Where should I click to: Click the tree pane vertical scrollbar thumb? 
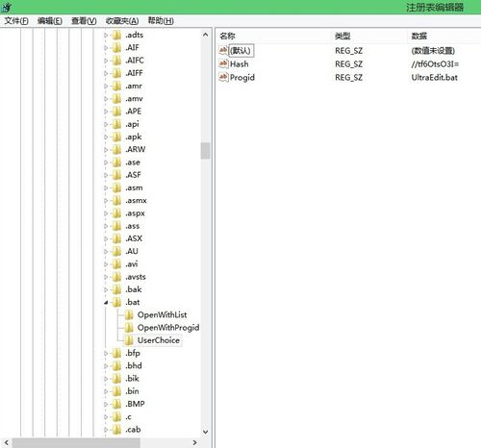pyautogui.click(x=206, y=151)
